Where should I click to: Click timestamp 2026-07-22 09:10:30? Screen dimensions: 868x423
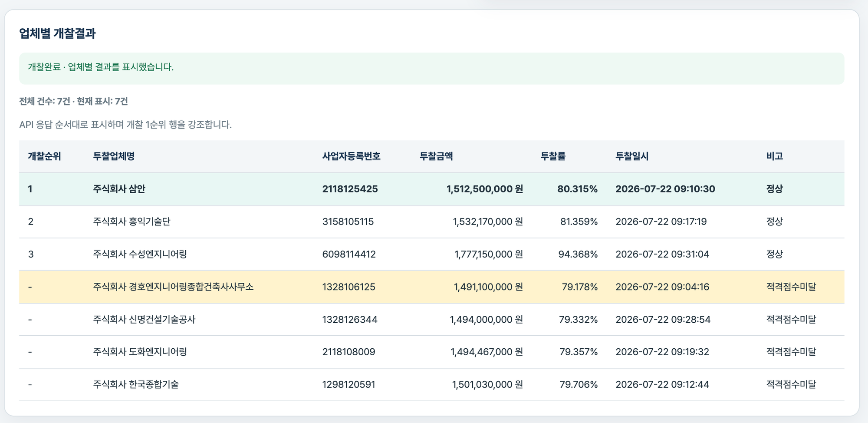[x=665, y=189]
